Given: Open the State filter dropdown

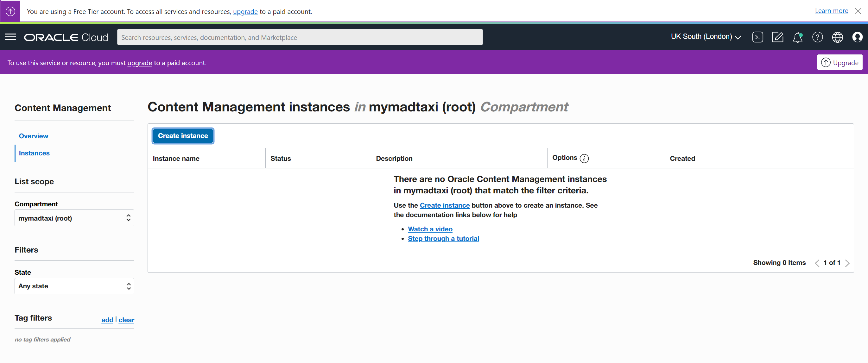Looking at the screenshot, I should click(74, 286).
